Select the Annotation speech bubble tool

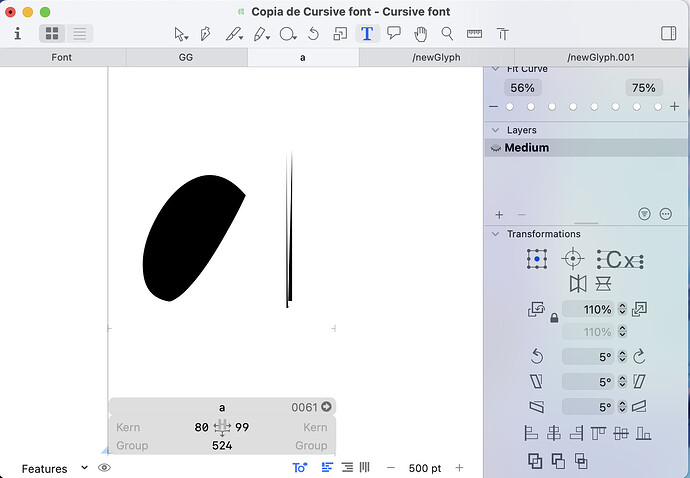(x=394, y=33)
